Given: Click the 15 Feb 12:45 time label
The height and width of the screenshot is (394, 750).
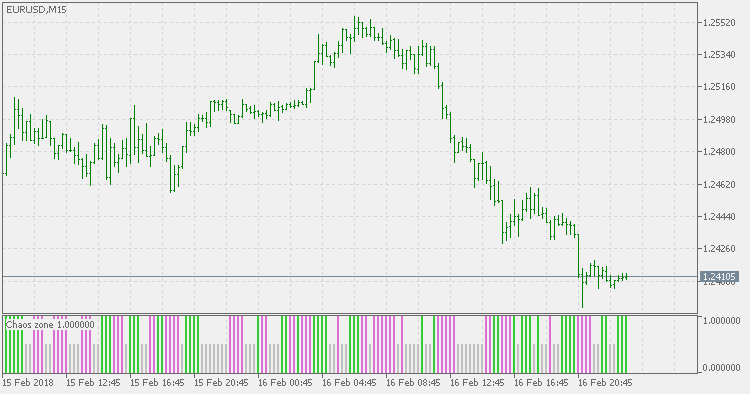Looking at the screenshot, I should tap(93, 383).
